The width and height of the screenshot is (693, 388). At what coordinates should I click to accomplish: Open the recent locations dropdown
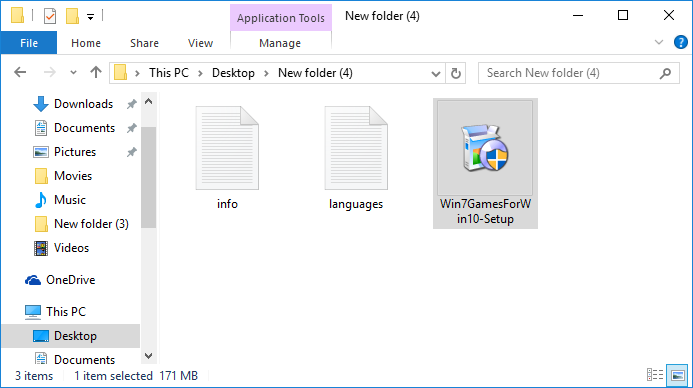coord(73,73)
